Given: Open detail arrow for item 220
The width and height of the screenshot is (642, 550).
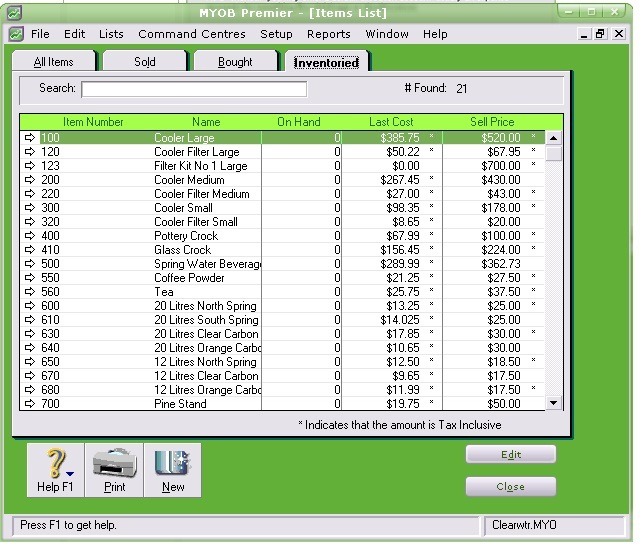Looking at the screenshot, I should pos(30,194).
